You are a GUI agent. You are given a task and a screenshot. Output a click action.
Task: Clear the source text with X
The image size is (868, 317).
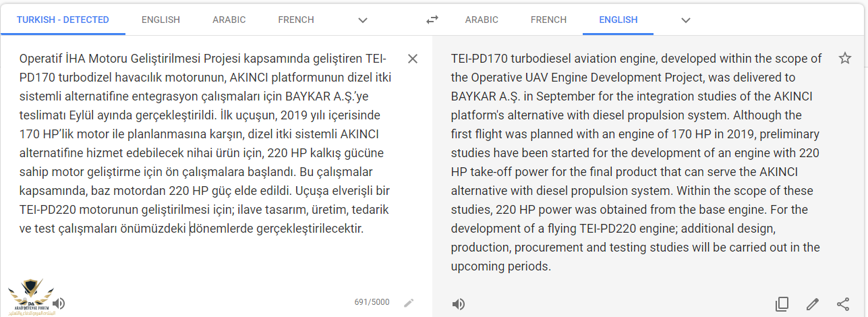413,59
